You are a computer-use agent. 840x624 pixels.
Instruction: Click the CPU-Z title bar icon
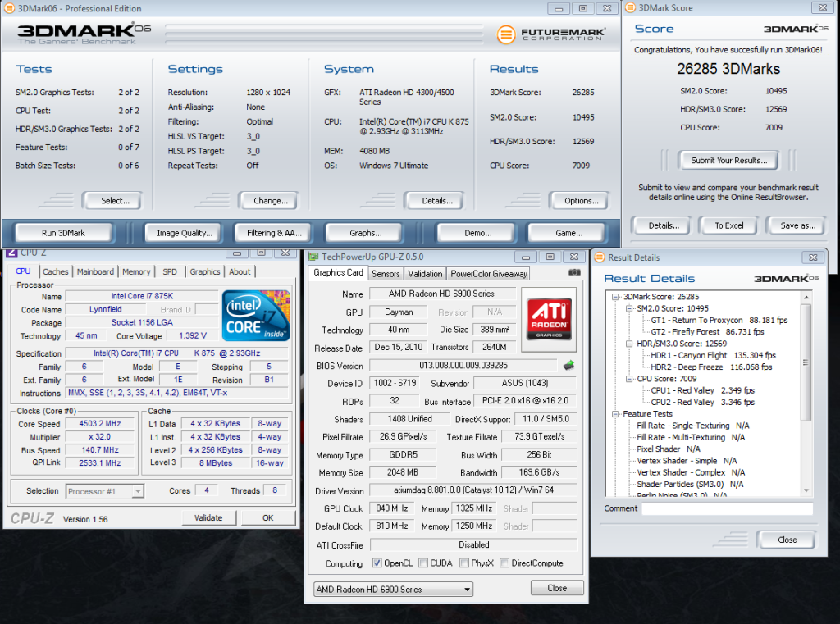pyautogui.click(x=11, y=253)
